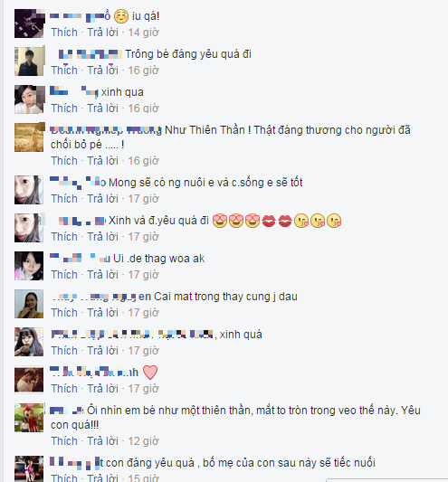Click the '12 giờ' timestamp of the thiên thần comment
This screenshot has height=482, width=448.
(143, 441)
